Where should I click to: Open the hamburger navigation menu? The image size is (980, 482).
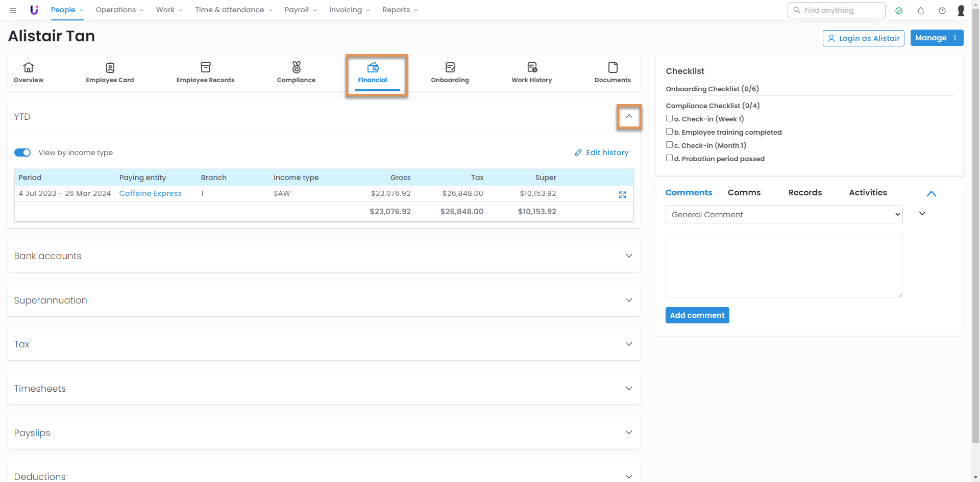[x=13, y=10]
